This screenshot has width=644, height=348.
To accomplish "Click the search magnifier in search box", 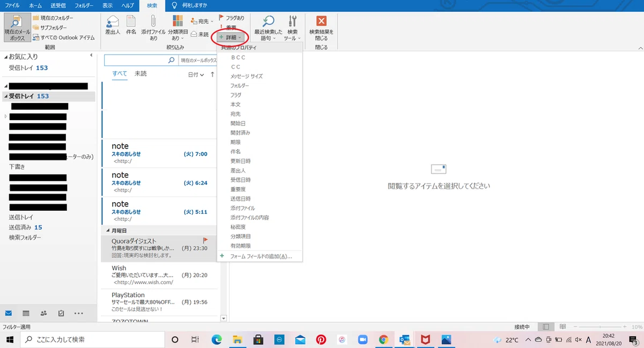I will 171,61.
